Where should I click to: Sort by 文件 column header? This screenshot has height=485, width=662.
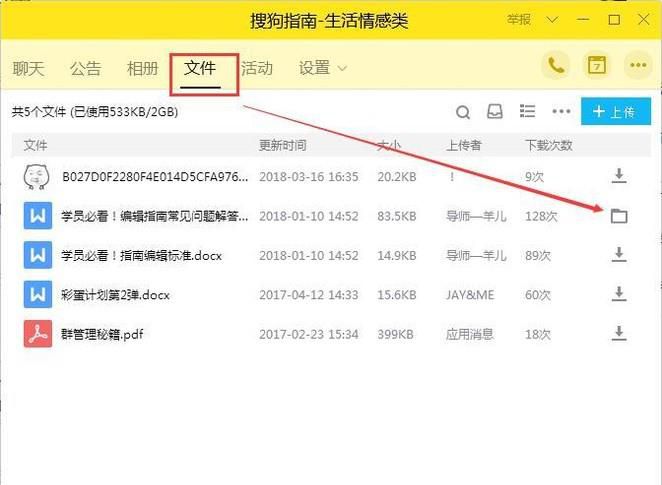tap(35, 146)
